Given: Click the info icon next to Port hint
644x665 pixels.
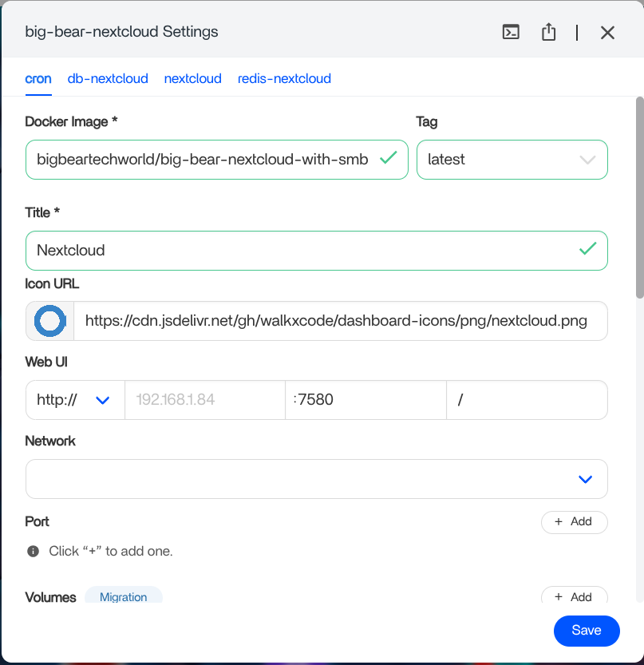Looking at the screenshot, I should tap(33, 551).
